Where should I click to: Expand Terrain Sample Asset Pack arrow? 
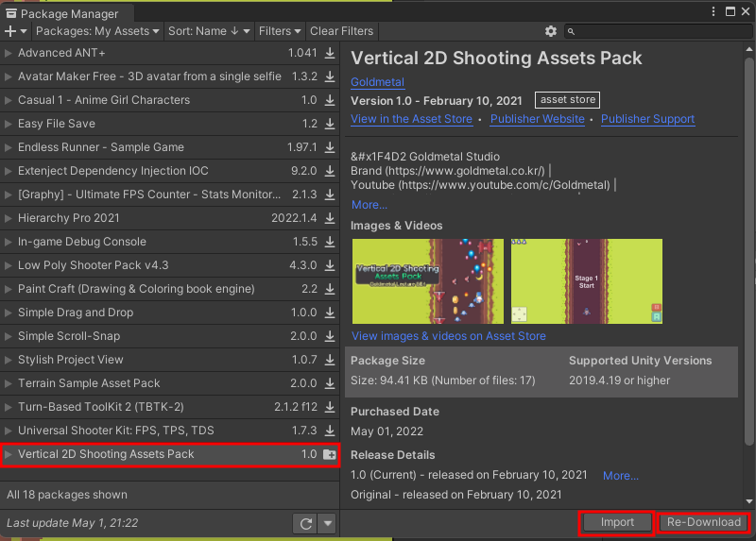(x=8, y=383)
